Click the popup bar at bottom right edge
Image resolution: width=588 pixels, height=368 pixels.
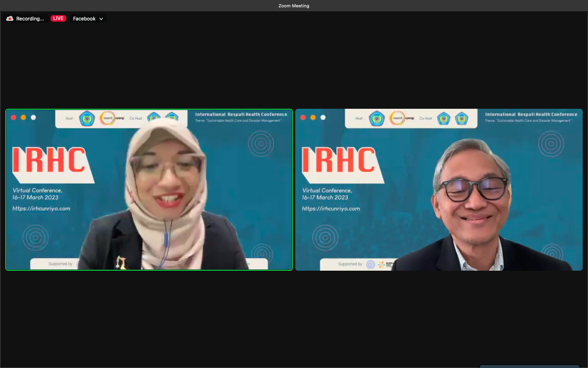click(529, 366)
